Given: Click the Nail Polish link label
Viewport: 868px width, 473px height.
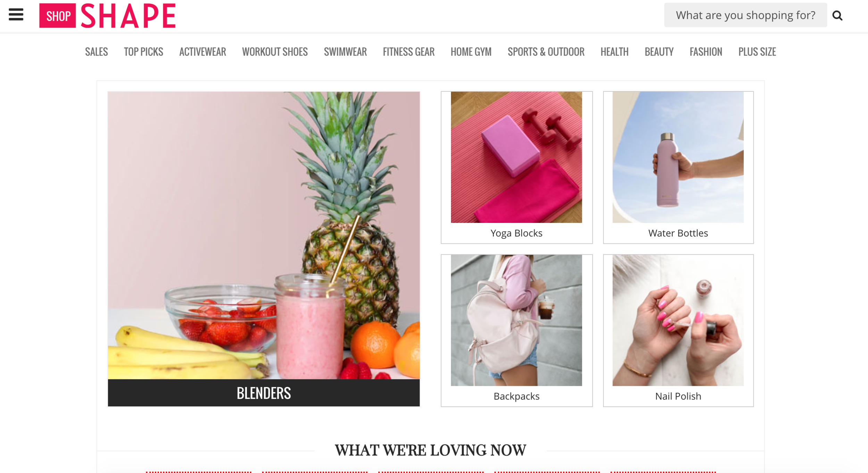Looking at the screenshot, I should tap(678, 396).
